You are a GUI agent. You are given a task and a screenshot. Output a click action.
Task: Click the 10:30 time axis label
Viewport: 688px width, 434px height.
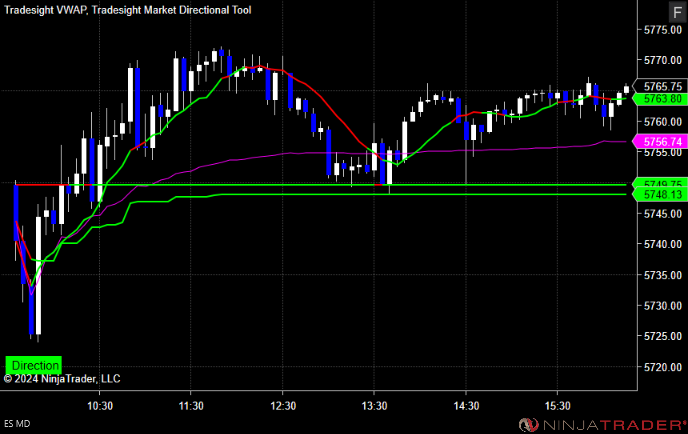(100, 406)
